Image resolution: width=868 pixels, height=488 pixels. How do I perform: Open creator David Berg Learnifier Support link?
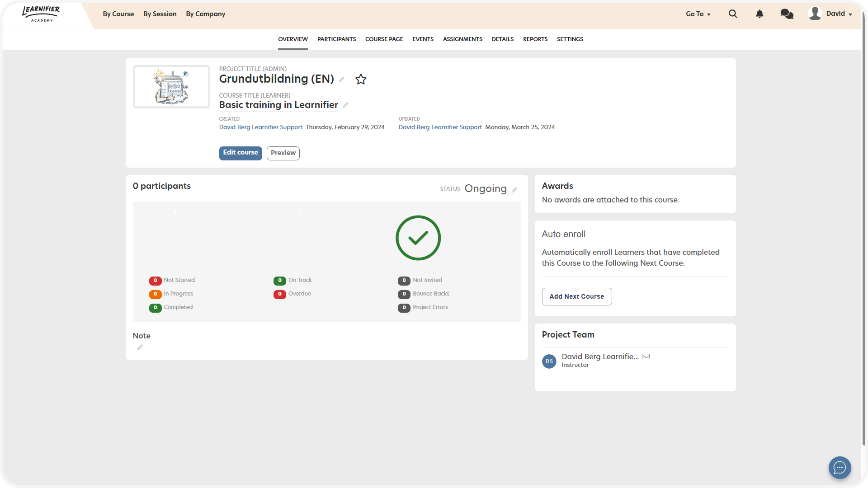point(261,127)
